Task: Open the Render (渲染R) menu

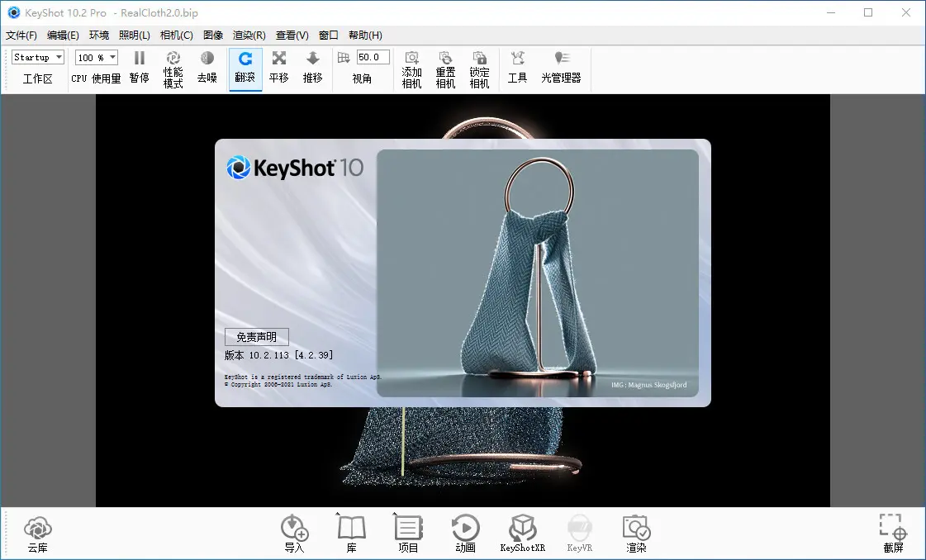Action: (249, 36)
